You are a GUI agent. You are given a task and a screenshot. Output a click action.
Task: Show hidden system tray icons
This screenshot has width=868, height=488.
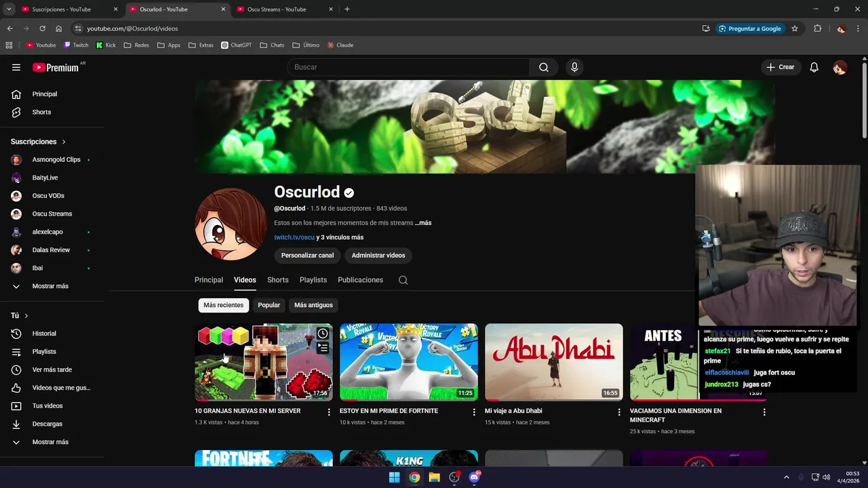787,477
